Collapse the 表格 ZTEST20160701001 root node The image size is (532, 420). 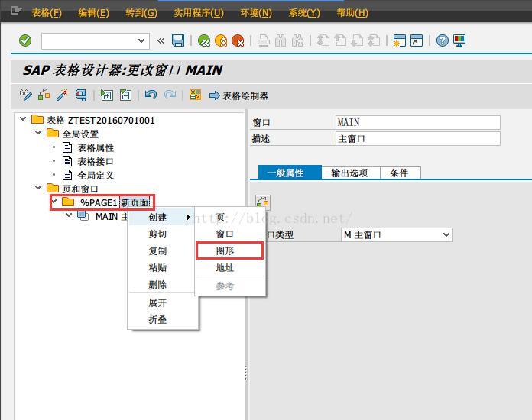click(23, 119)
